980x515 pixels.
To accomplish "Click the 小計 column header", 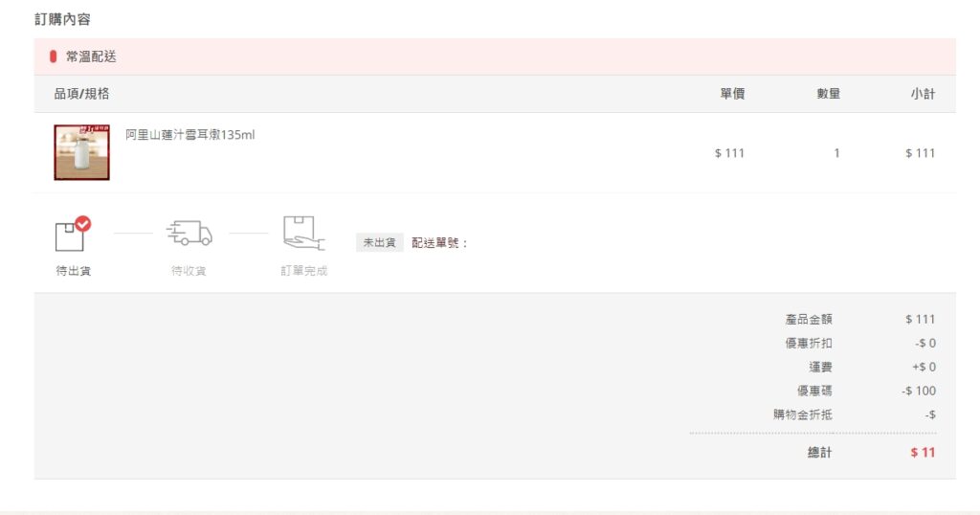I will [x=923, y=94].
